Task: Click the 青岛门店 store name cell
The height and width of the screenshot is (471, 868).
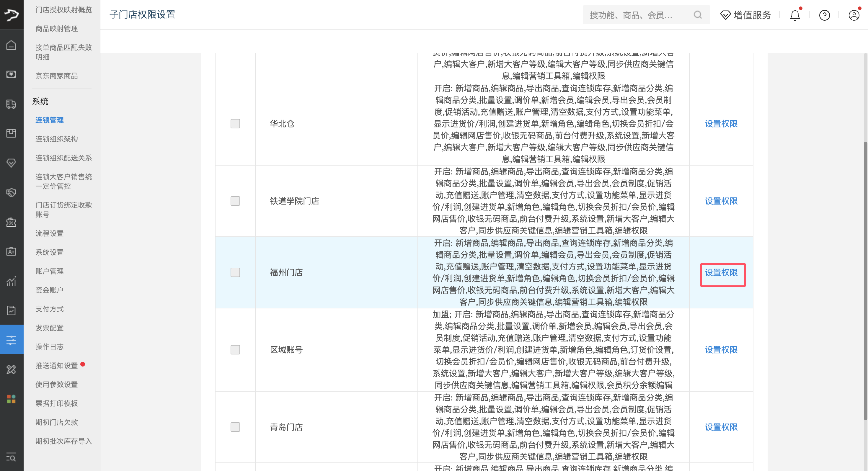Action: (336, 428)
